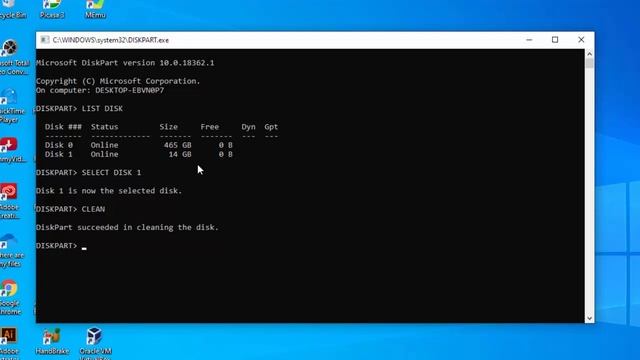
Task: Select the 'here are my files' desktop shortcut
Action: (10, 250)
